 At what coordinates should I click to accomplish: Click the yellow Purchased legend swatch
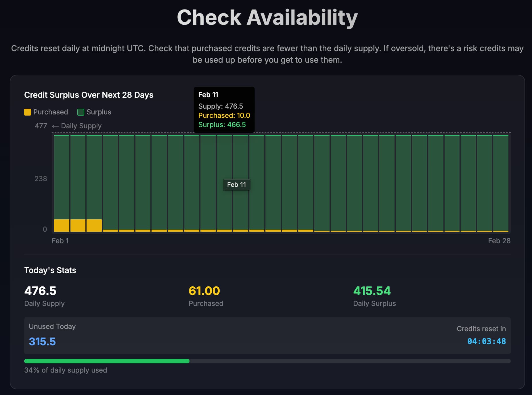coord(28,112)
